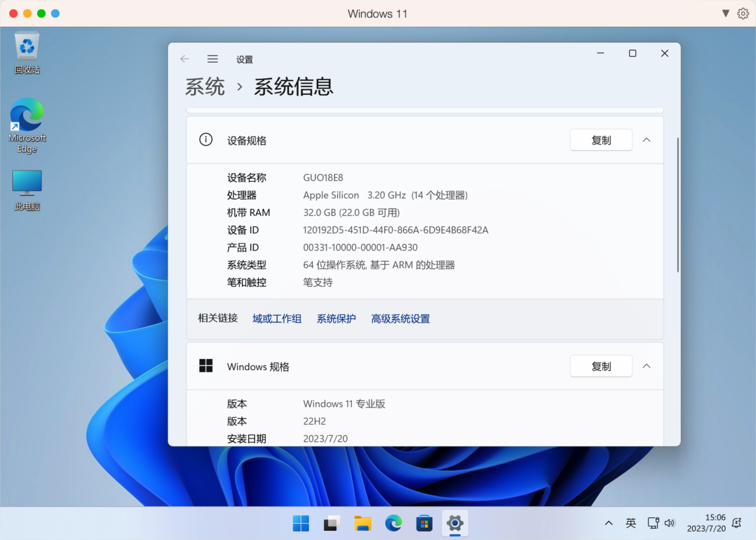This screenshot has height=540, width=756.
Task: Select install date value 2023/7/20
Action: point(325,439)
